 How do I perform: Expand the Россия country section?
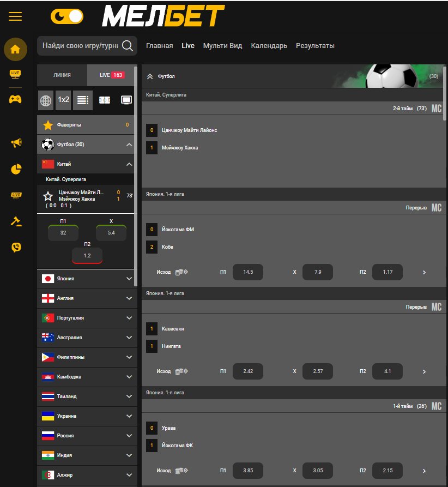click(87, 435)
